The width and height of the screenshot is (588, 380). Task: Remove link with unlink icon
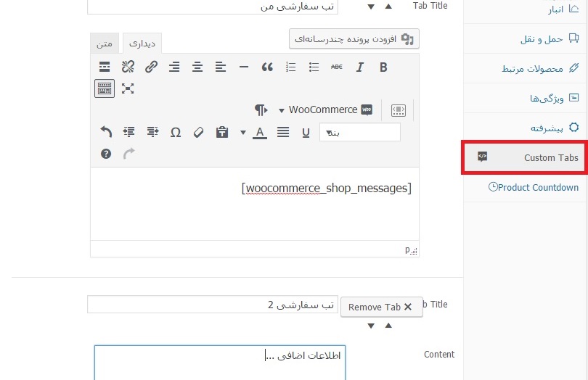(128, 67)
